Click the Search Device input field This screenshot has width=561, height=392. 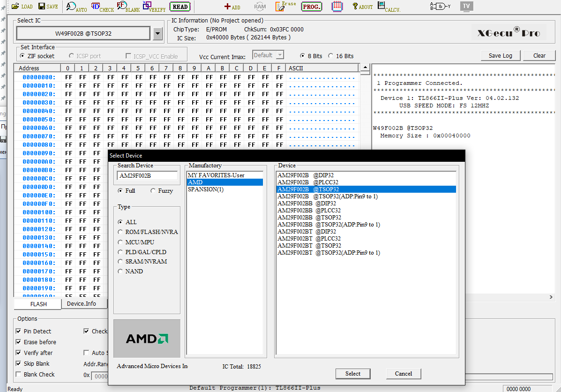pyautogui.click(x=147, y=176)
